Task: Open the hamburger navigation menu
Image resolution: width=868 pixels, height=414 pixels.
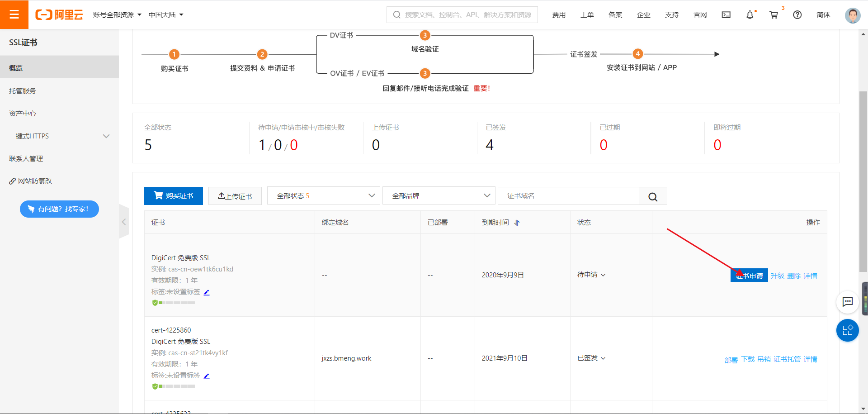Action: point(14,14)
